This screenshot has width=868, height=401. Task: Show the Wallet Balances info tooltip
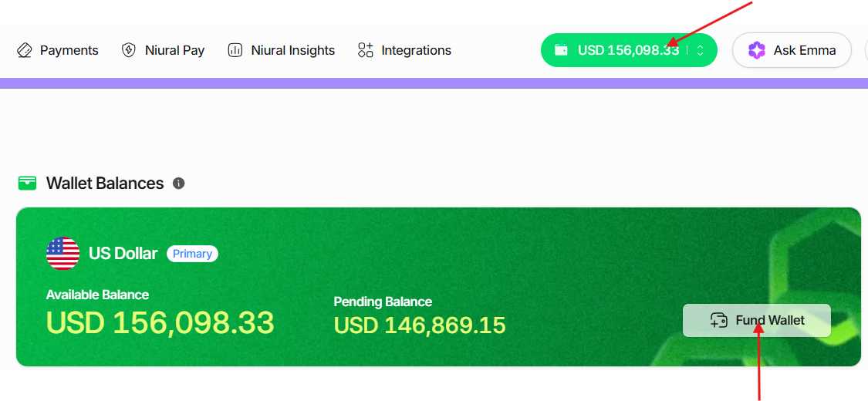[x=179, y=184]
